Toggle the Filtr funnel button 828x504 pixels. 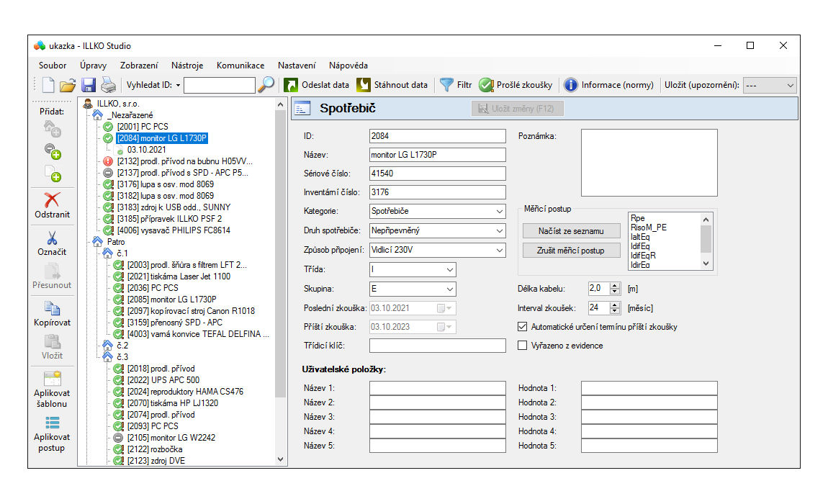point(456,84)
